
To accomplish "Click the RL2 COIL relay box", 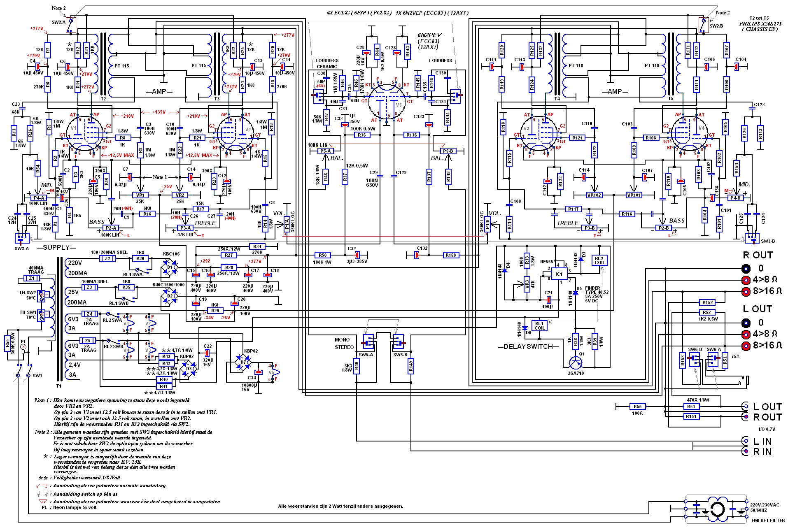I will pyautogui.click(x=599, y=260).
